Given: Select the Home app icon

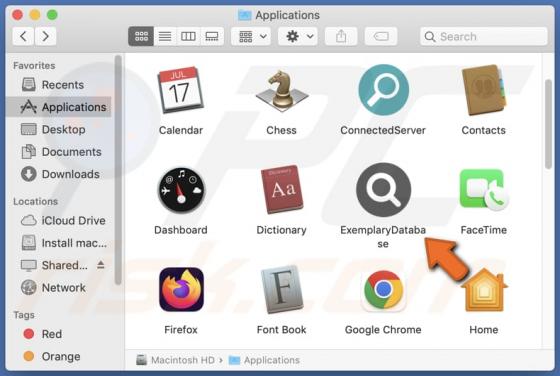Looking at the screenshot, I should tap(484, 290).
